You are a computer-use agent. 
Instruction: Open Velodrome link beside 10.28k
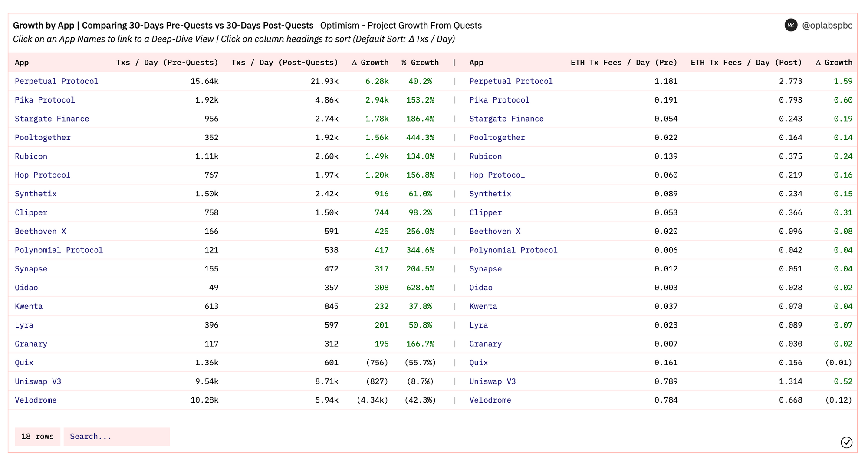pyautogui.click(x=36, y=400)
